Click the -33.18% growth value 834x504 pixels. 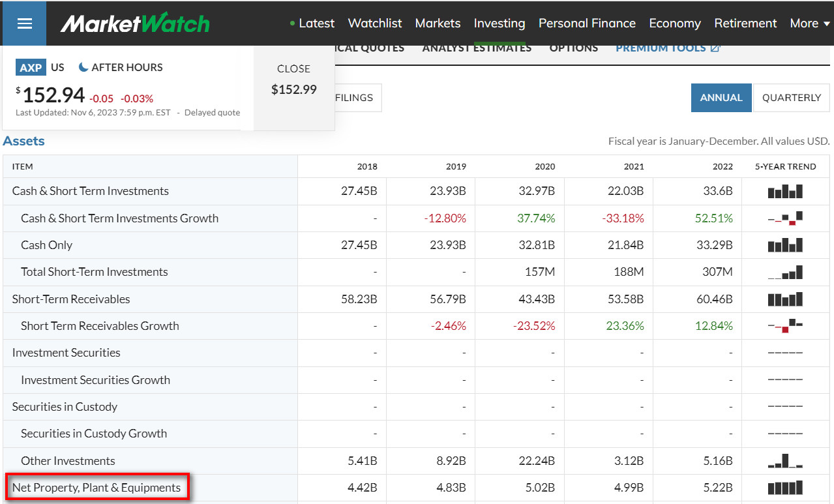point(623,218)
